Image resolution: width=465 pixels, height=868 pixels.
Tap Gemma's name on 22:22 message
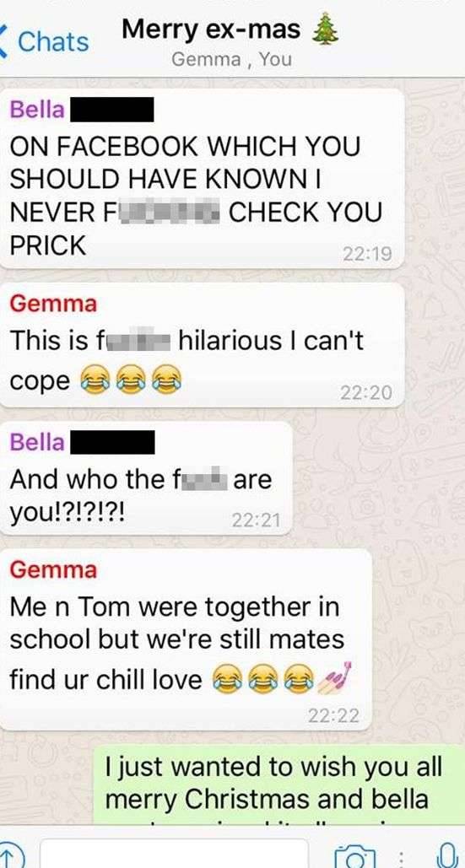click(x=54, y=569)
